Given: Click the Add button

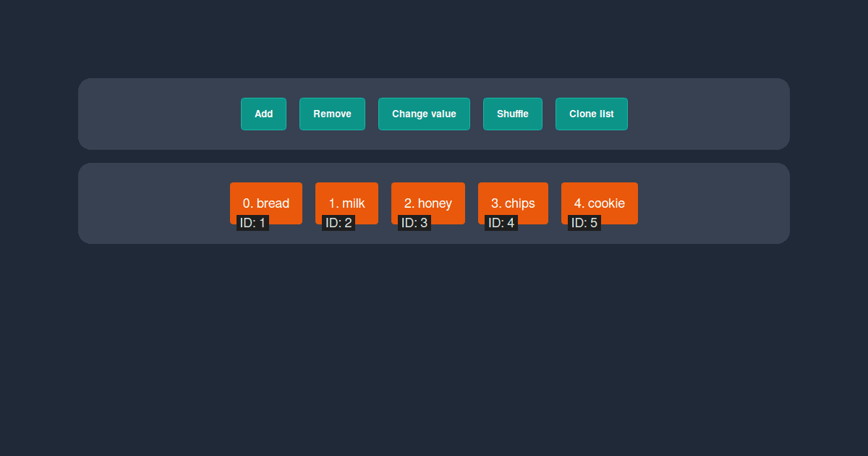Looking at the screenshot, I should 263,114.
